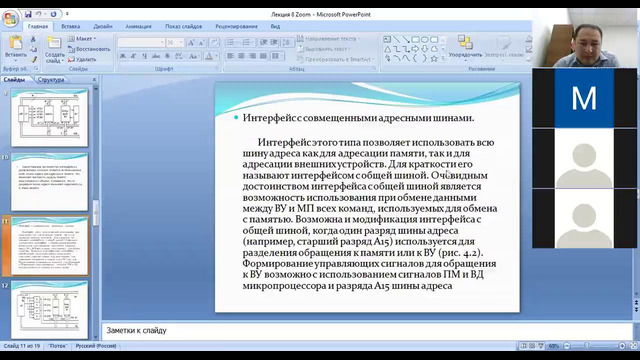Save the presentation from the quick access toolbar

pyautogui.click(x=28, y=14)
